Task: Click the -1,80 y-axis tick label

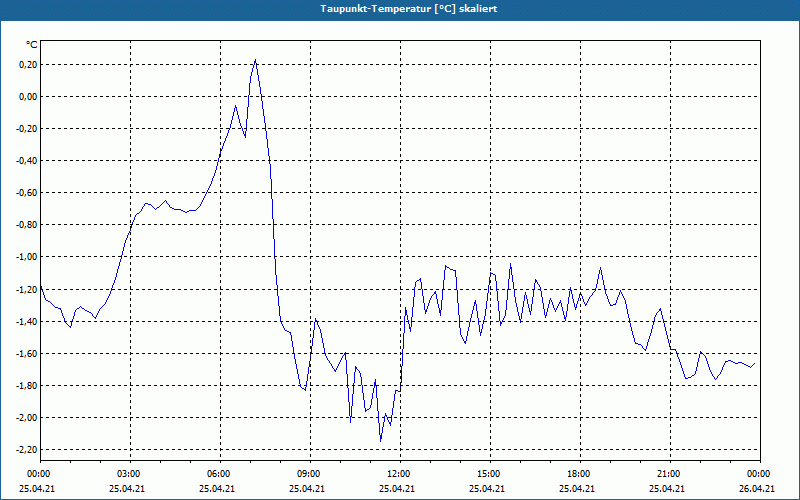Action: point(27,386)
